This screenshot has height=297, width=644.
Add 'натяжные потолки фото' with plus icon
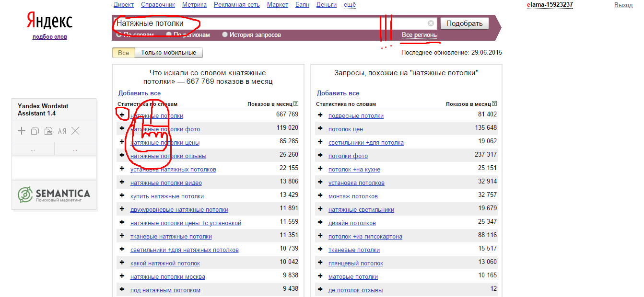[x=122, y=129]
